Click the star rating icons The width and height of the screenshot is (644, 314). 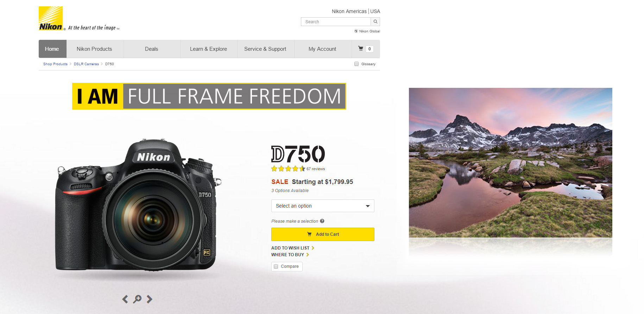(288, 169)
